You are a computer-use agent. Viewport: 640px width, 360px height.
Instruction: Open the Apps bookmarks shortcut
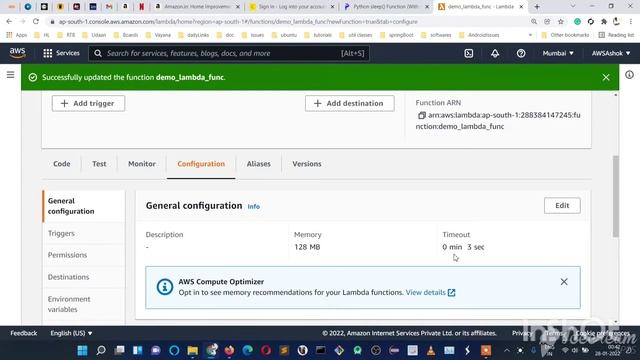pos(17,35)
